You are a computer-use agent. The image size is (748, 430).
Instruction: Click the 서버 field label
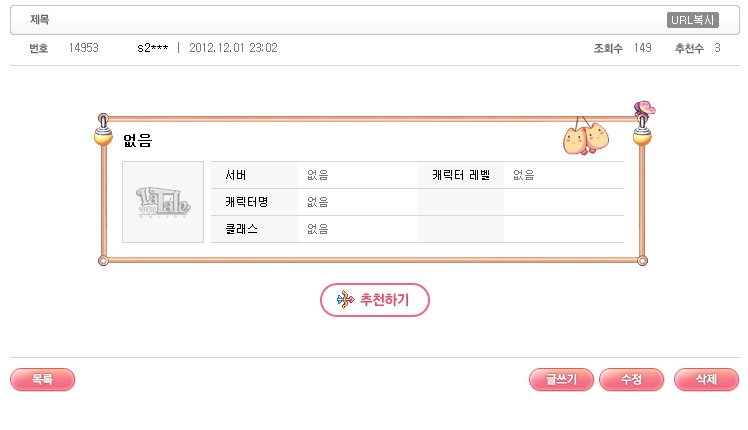[x=236, y=175]
